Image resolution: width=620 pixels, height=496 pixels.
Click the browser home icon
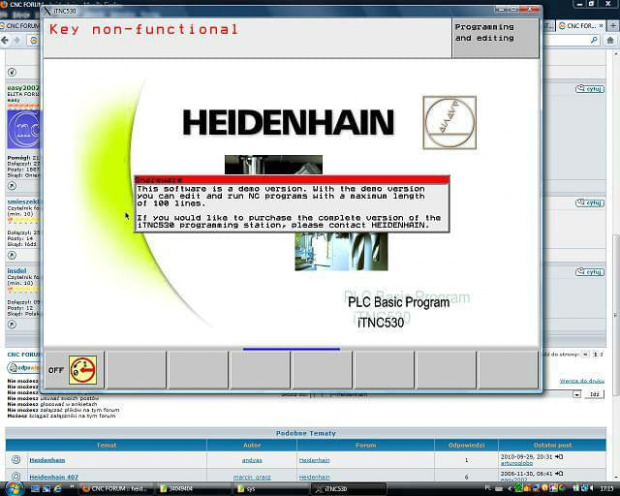point(610,40)
